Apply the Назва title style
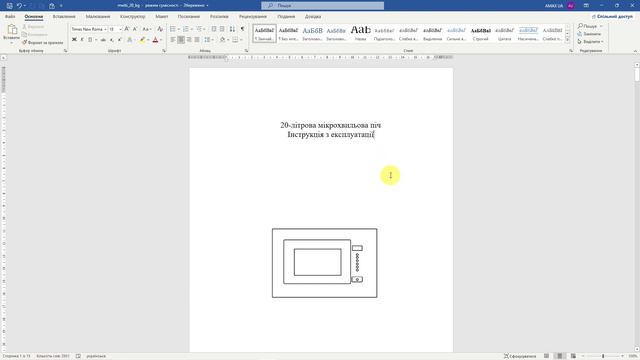This screenshot has width=640, height=360. 360,33
